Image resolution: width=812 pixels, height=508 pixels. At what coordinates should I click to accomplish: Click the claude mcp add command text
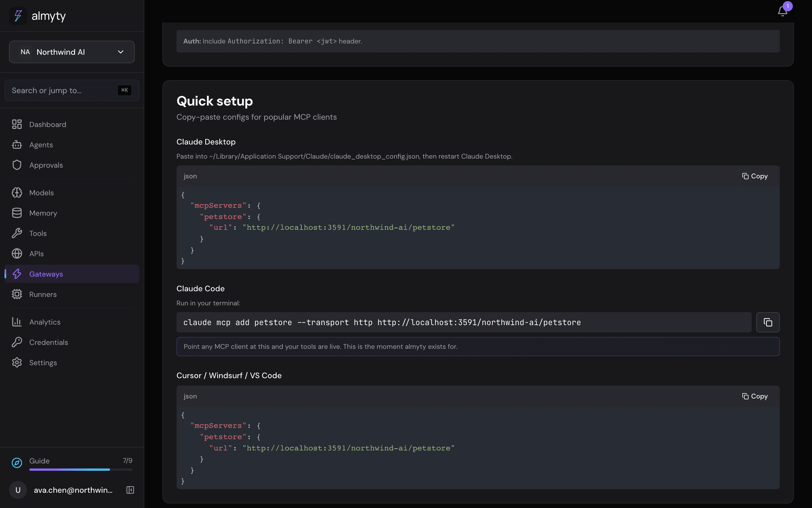(x=382, y=323)
